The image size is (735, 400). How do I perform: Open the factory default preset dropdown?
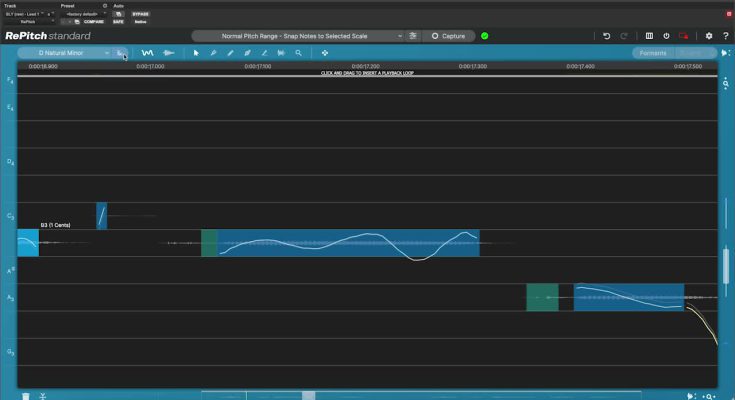[85, 14]
